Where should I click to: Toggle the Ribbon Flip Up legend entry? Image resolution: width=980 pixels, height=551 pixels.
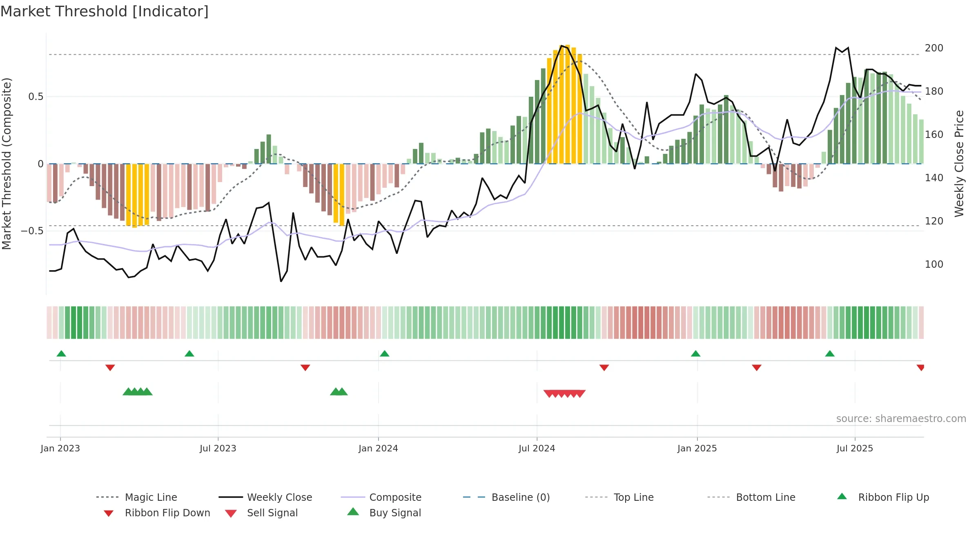click(x=883, y=497)
